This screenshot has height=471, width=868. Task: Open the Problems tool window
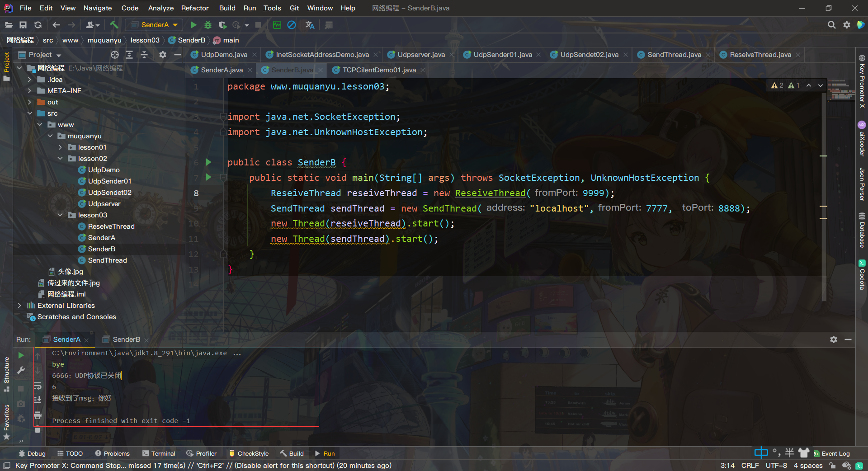pyautogui.click(x=113, y=453)
